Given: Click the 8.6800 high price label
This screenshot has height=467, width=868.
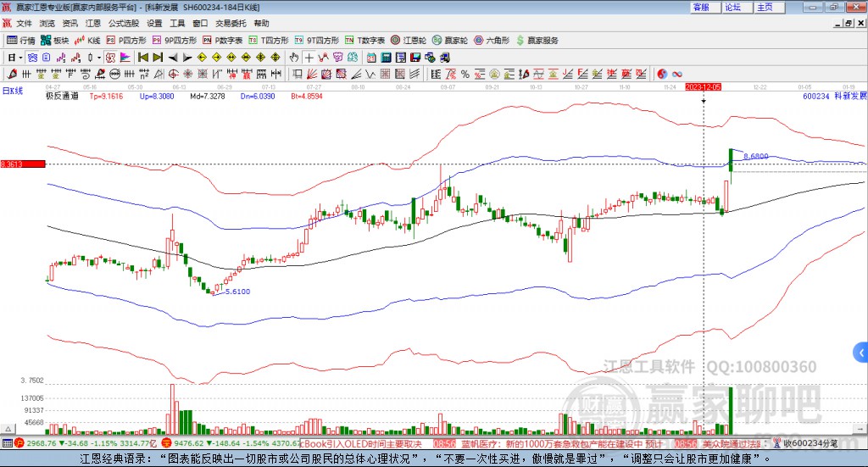Looking at the screenshot, I should coord(755,156).
